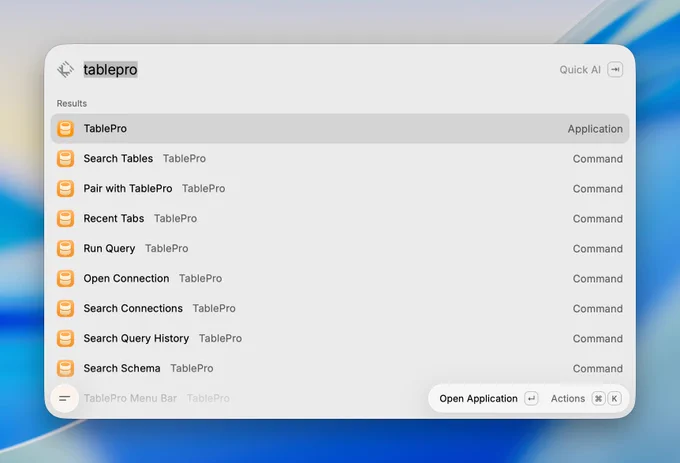Click the 'Command' label on Search Schema row
The width and height of the screenshot is (680, 463).
pos(598,368)
